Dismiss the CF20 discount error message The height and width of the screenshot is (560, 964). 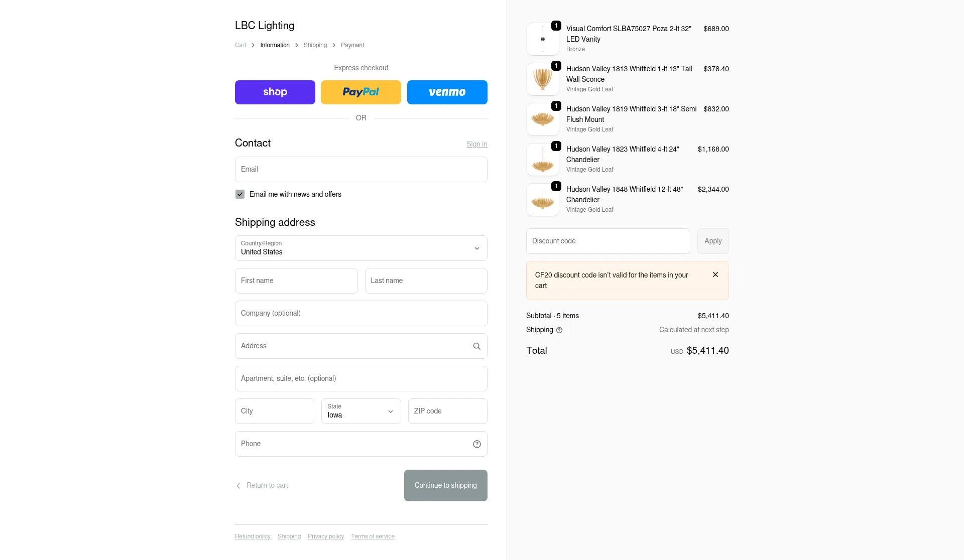[715, 275]
